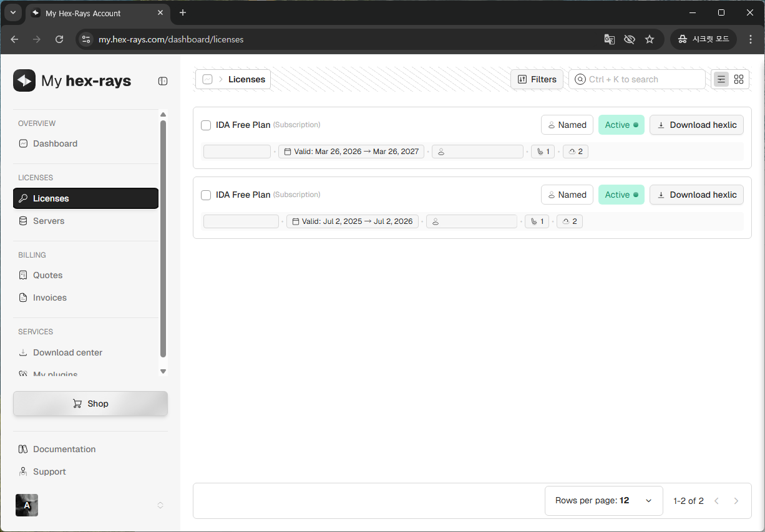Go to Invoices in the sidebar
This screenshot has height=532, width=765.
click(50, 297)
